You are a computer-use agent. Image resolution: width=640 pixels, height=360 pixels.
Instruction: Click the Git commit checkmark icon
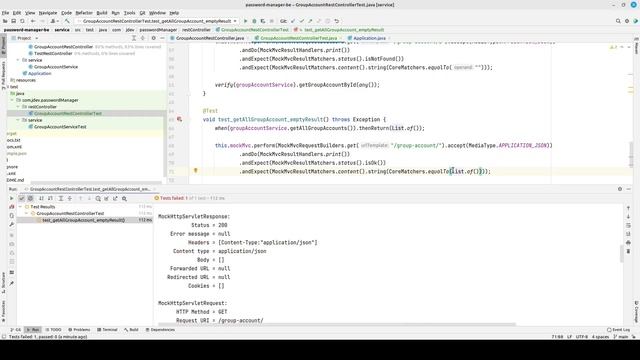click(302, 21)
